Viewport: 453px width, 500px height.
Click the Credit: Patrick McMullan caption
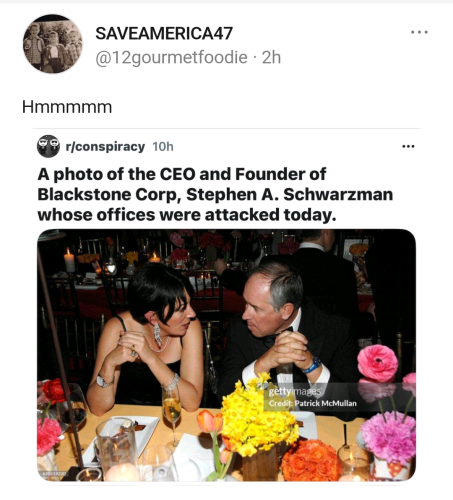[x=313, y=403]
